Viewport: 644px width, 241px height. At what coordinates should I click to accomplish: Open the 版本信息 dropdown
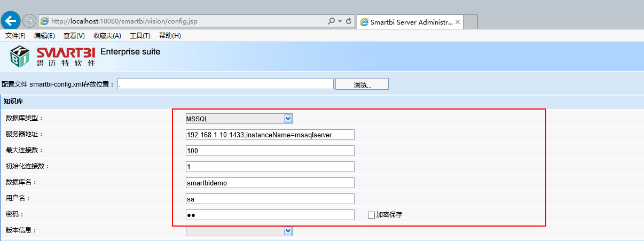(239, 231)
